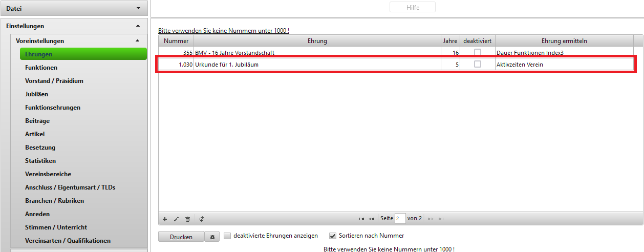Delete selected entry with trash icon
The image size is (644, 252).
tap(187, 219)
